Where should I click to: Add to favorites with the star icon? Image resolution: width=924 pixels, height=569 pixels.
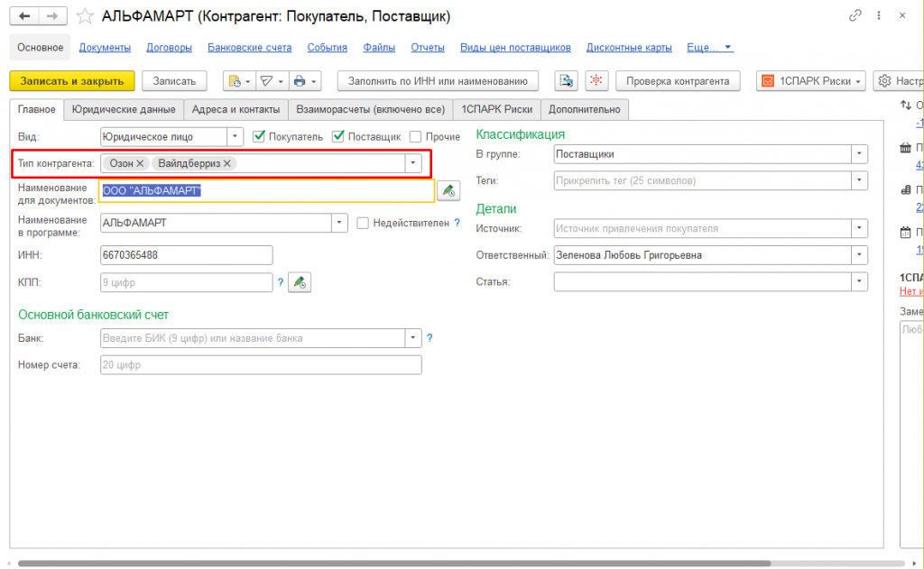click(x=85, y=16)
